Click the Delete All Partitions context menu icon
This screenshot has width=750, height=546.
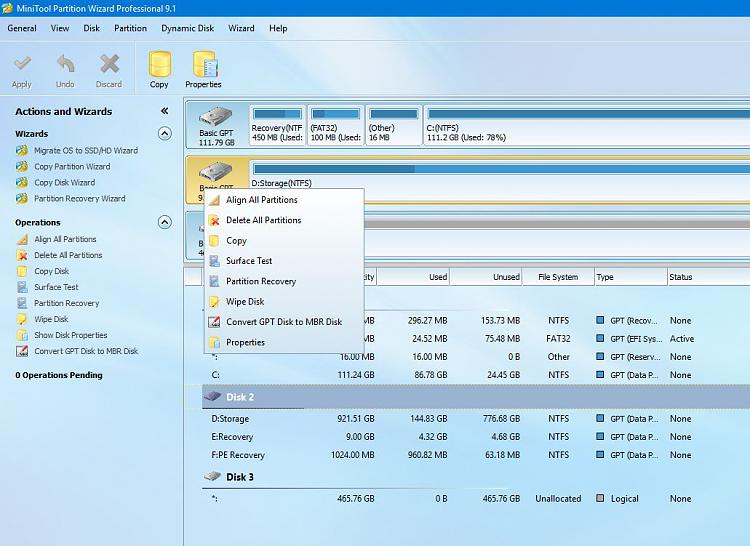pos(215,220)
